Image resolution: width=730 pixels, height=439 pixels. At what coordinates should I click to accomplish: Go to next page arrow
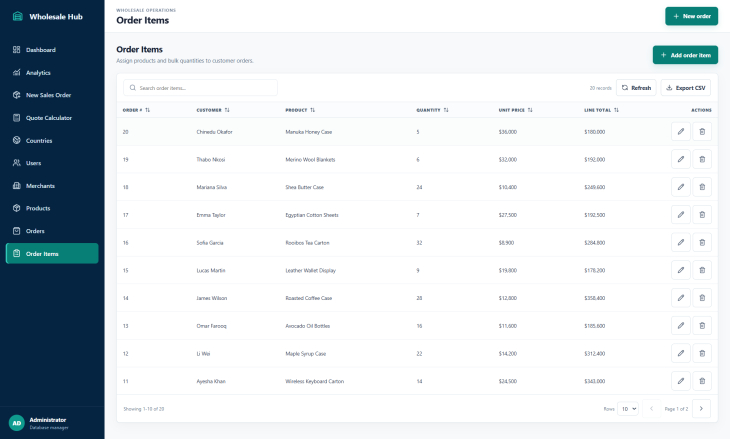point(701,409)
